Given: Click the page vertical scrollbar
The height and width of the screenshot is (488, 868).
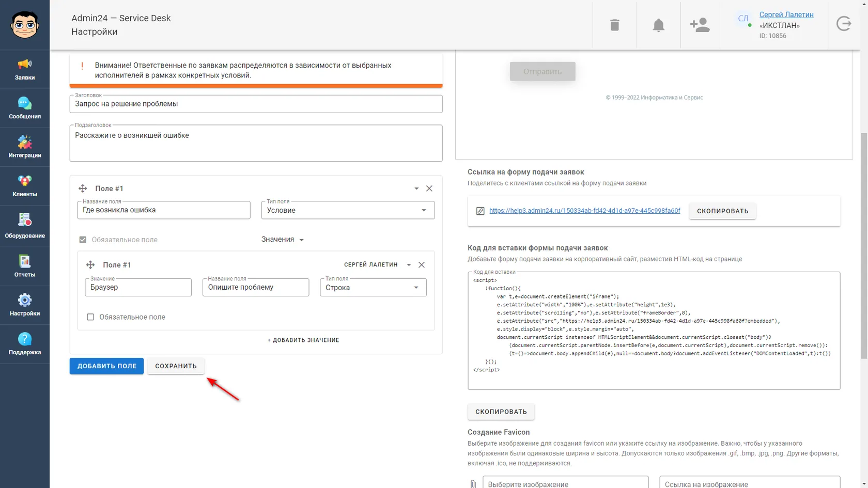Looking at the screenshot, I should click(x=864, y=245).
